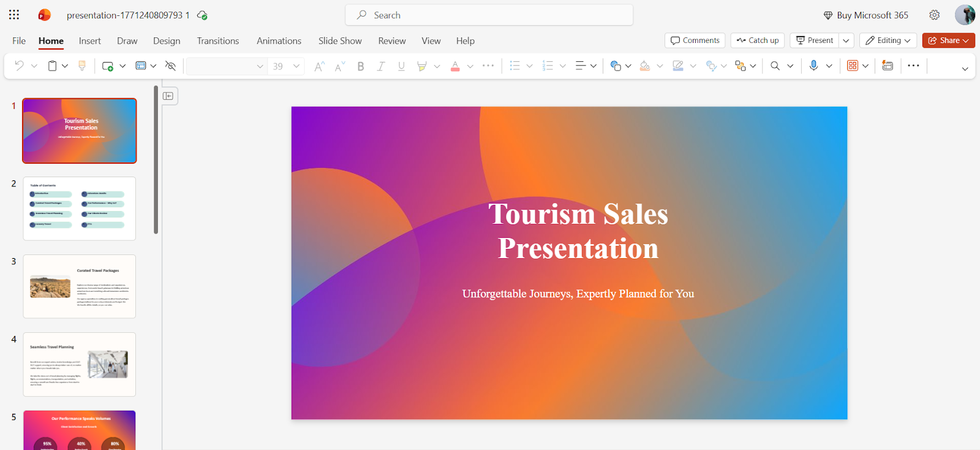Open the app launcher waffle icon
The height and width of the screenshot is (450, 980).
14,15
